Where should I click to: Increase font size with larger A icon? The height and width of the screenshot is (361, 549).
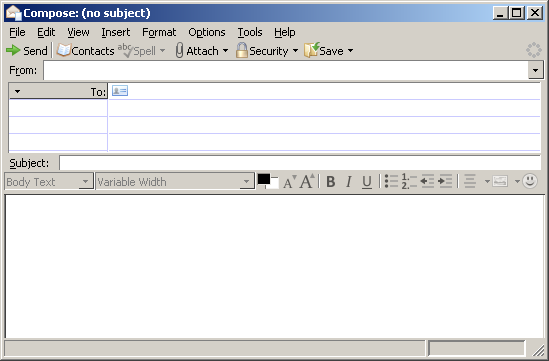click(x=307, y=181)
